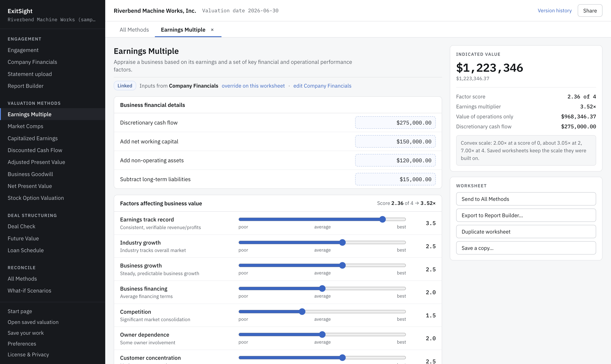The height and width of the screenshot is (364, 611).
Task: Adjust the Owner dependence slider
Action: [322, 335]
